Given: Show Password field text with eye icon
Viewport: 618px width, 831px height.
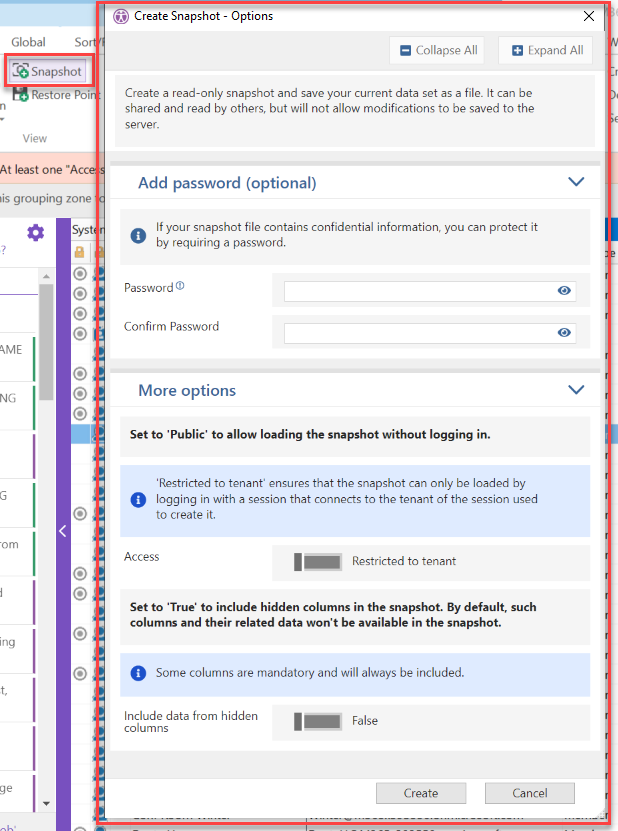Looking at the screenshot, I should (564, 291).
